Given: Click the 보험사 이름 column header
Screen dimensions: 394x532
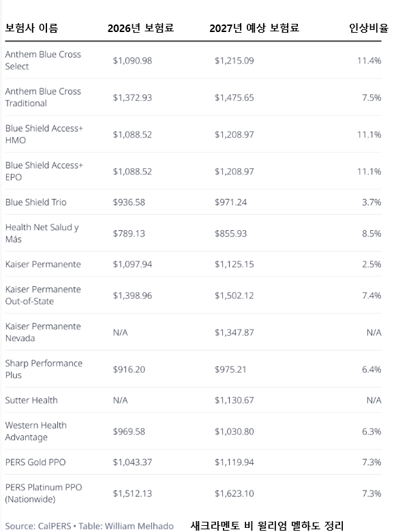Looking at the screenshot, I should pos(31,28).
